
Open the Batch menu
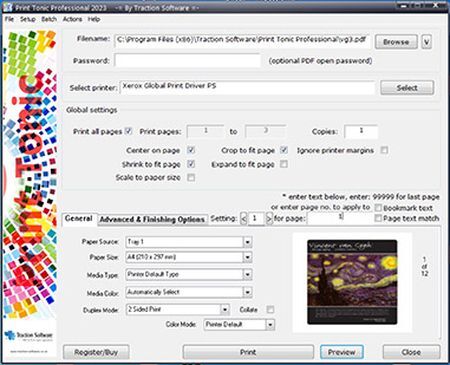tap(49, 19)
